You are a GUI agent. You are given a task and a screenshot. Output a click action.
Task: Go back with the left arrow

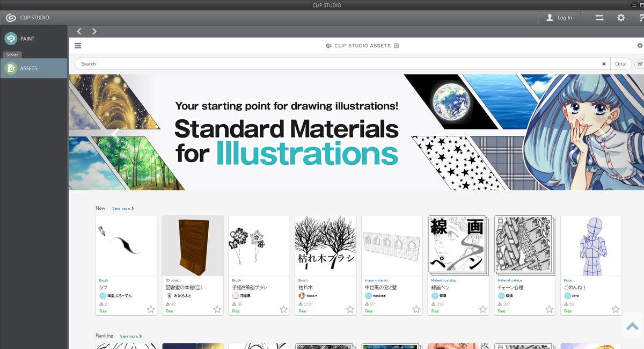79,31
